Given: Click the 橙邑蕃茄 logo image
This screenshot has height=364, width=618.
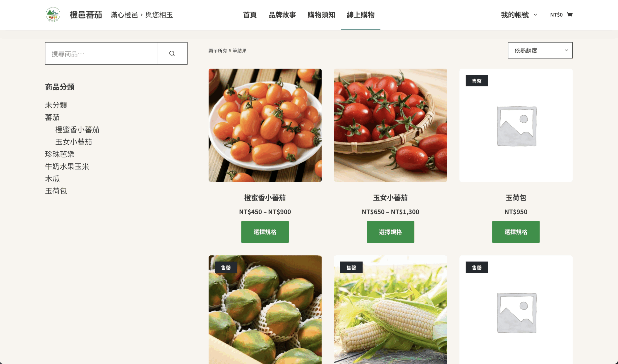Looking at the screenshot, I should [53, 15].
